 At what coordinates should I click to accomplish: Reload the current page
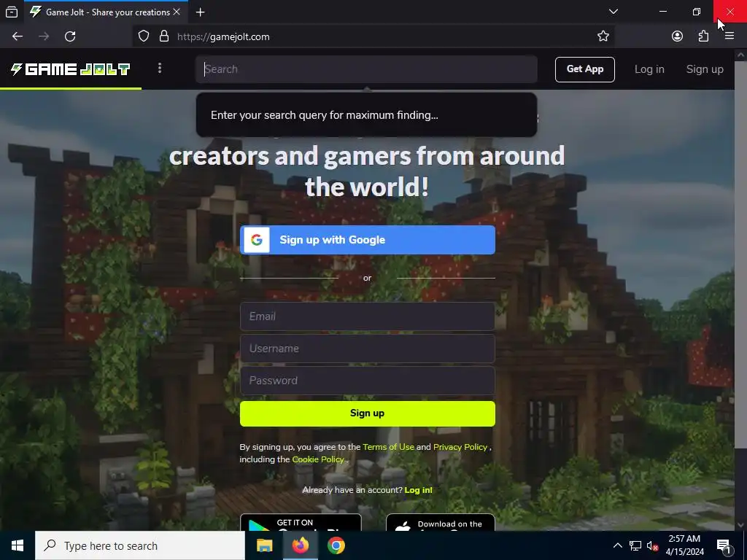coord(70,36)
